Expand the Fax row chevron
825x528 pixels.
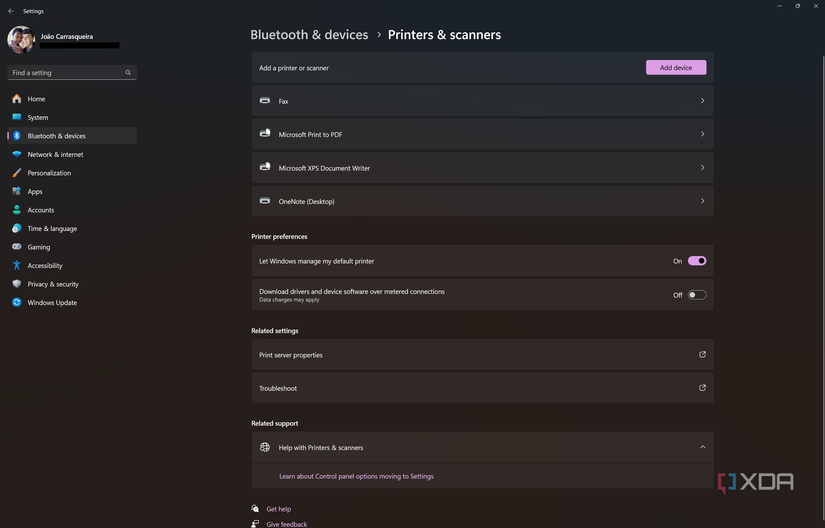[x=702, y=100]
